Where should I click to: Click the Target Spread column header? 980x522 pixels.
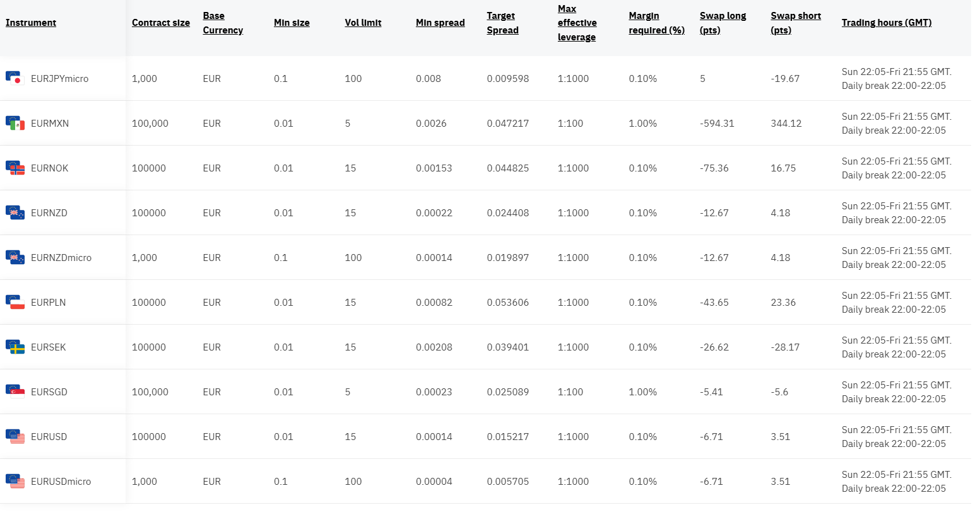[x=502, y=23]
